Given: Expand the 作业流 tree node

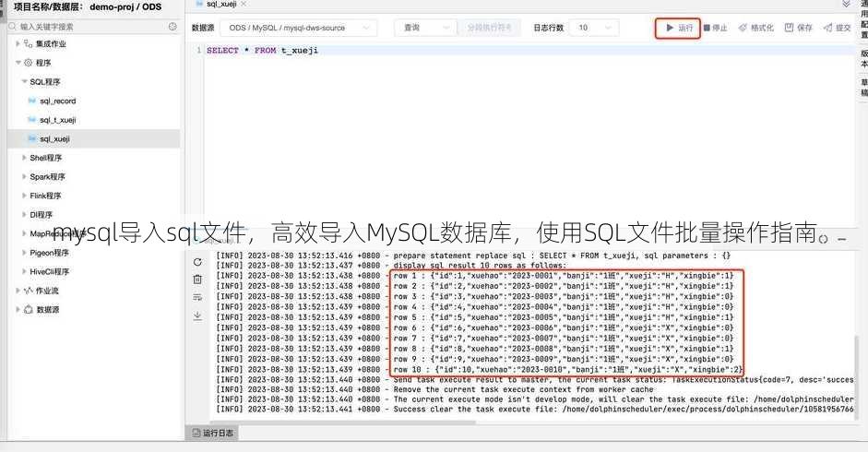Looking at the screenshot, I should pos(18,291).
